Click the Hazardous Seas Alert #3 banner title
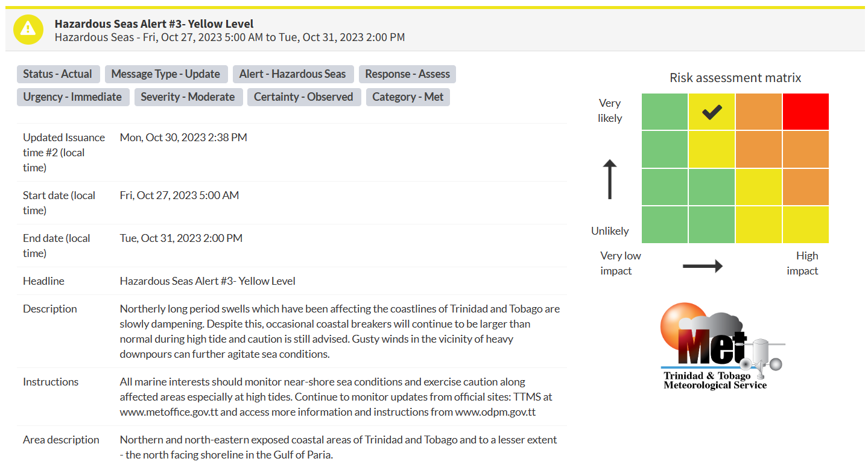This screenshot has width=868, height=473. pos(154,24)
